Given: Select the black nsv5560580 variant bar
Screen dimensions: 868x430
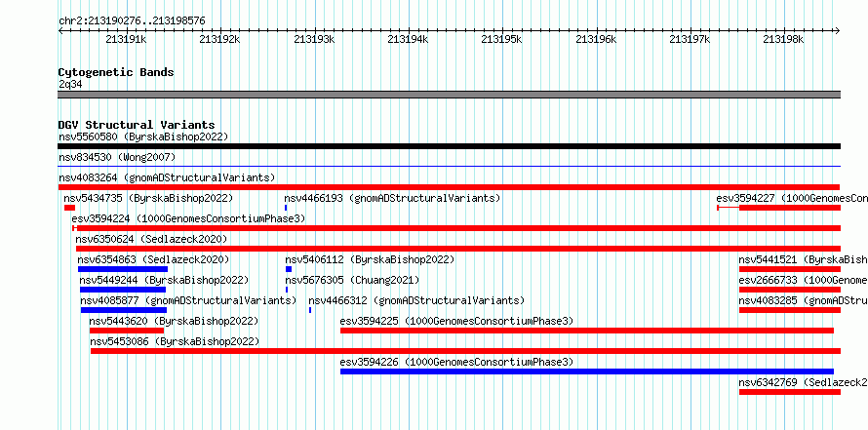Looking at the screenshot, I should click(449, 146).
